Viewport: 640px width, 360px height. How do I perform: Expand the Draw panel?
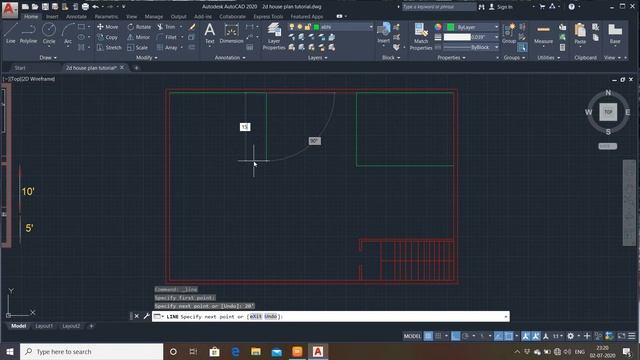point(48,58)
